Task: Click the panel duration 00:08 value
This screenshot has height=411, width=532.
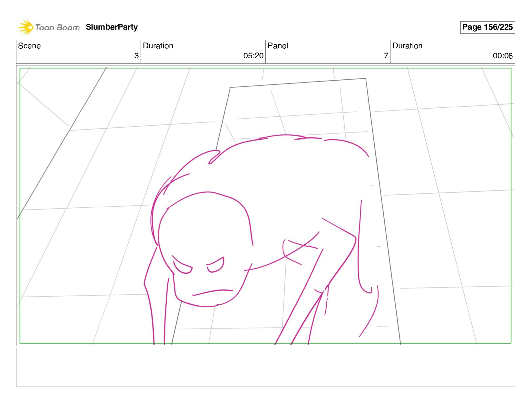Action: [x=502, y=56]
